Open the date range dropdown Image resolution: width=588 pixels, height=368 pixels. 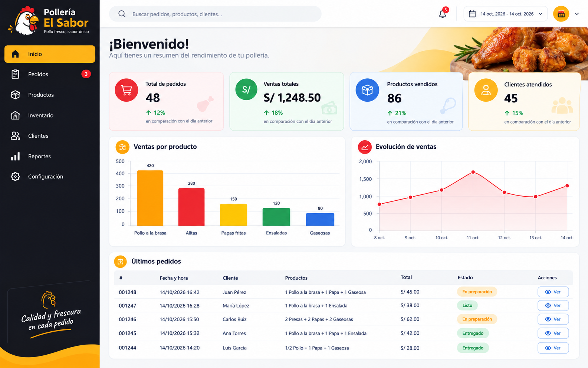pos(506,14)
